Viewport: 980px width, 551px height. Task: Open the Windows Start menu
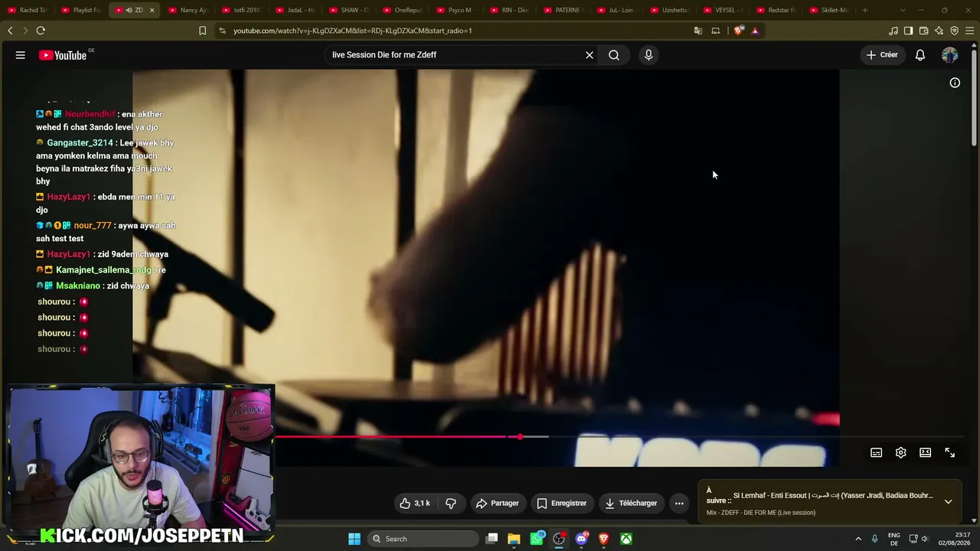354,539
